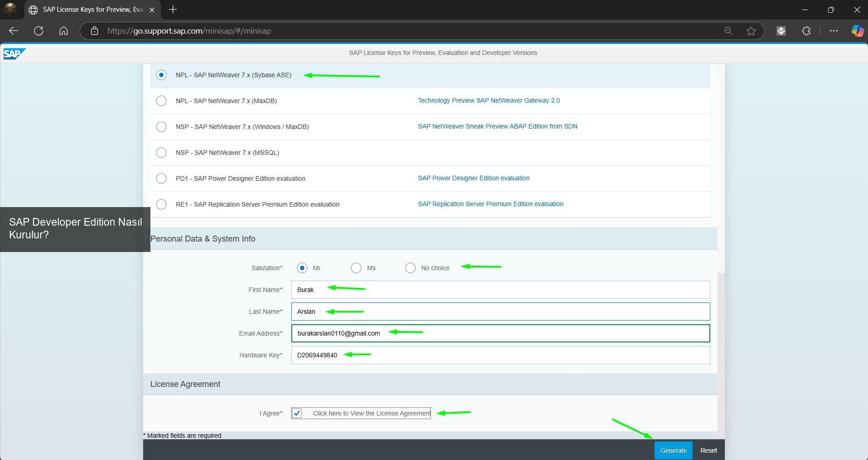The height and width of the screenshot is (460, 868).
Task: Select NSP NetWeaver 7.x (MSSQL) option
Action: click(x=161, y=153)
